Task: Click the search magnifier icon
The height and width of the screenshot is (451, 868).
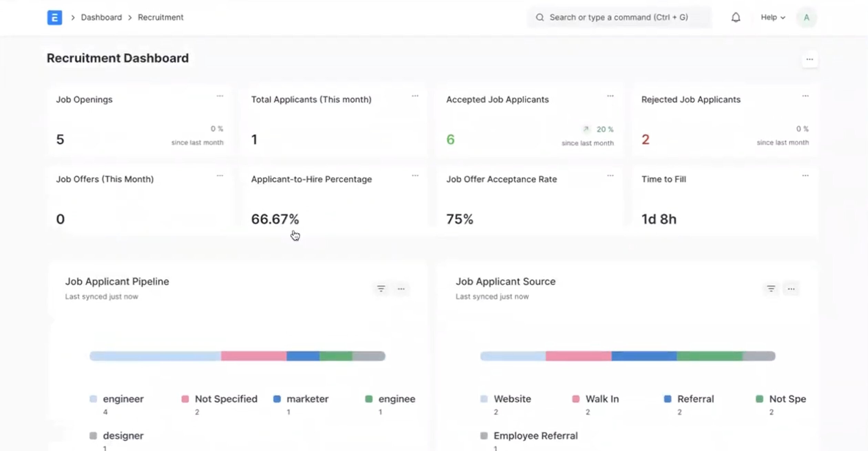Action: click(x=539, y=17)
